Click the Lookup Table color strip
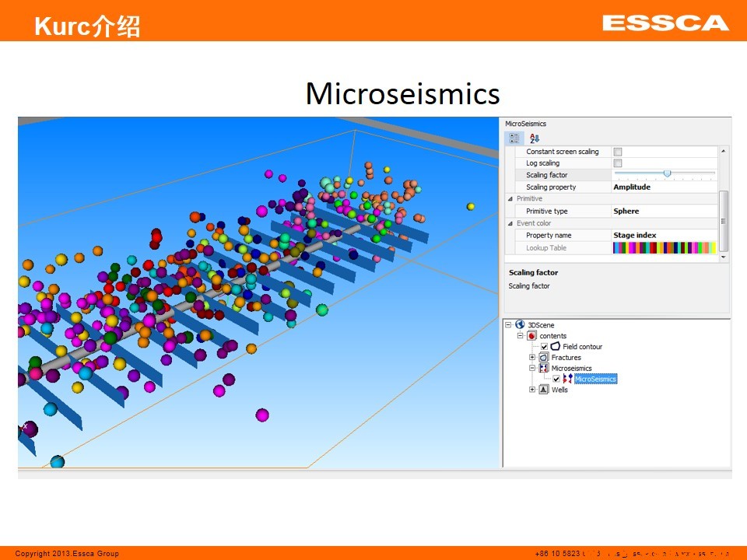 coord(664,247)
